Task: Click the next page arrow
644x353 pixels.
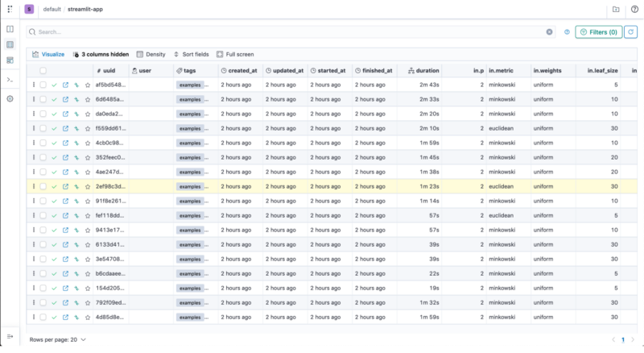Action: 633,340
